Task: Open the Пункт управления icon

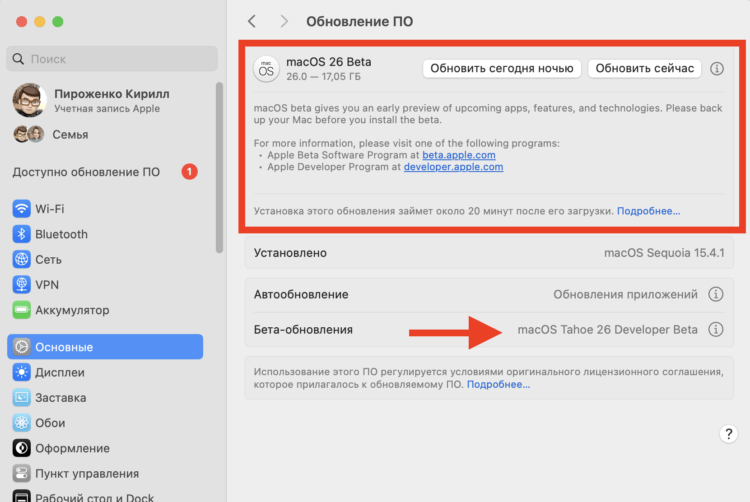Action: coord(22,474)
